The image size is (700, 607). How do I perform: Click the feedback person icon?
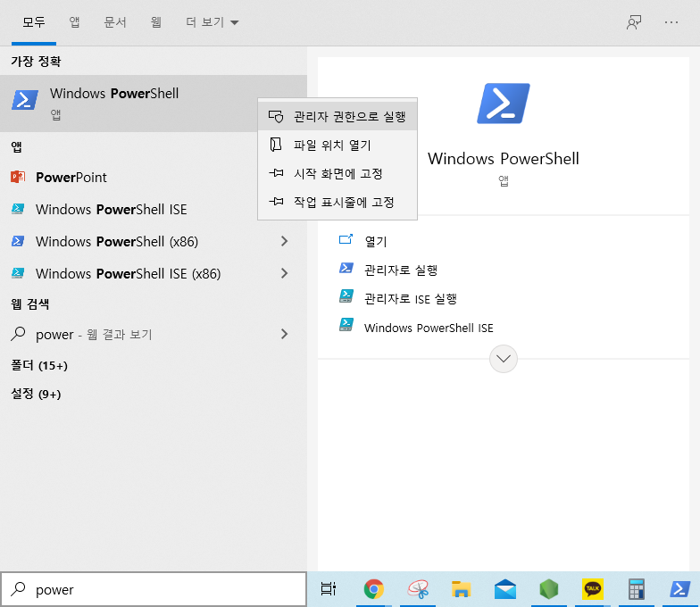coord(634,22)
